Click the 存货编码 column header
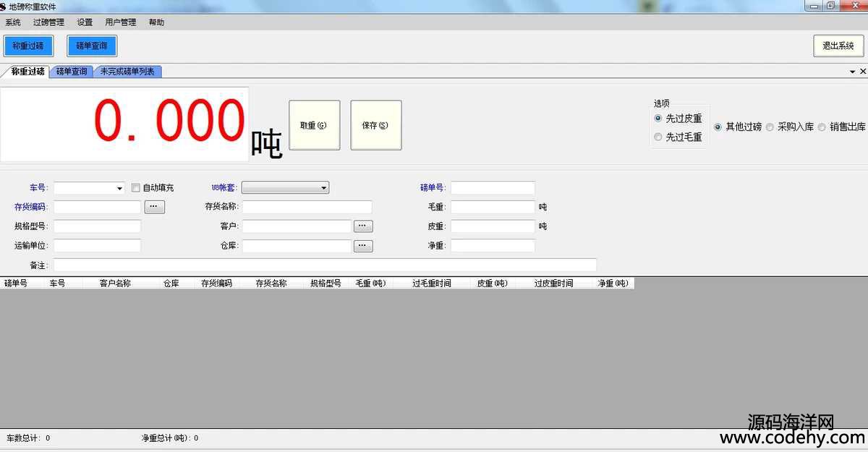The width and height of the screenshot is (868, 452). tap(218, 283)
